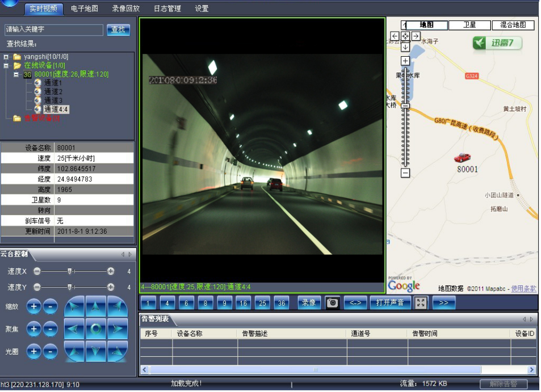Click the red car marker 80001
541x392 pixels.
point(463,158)
